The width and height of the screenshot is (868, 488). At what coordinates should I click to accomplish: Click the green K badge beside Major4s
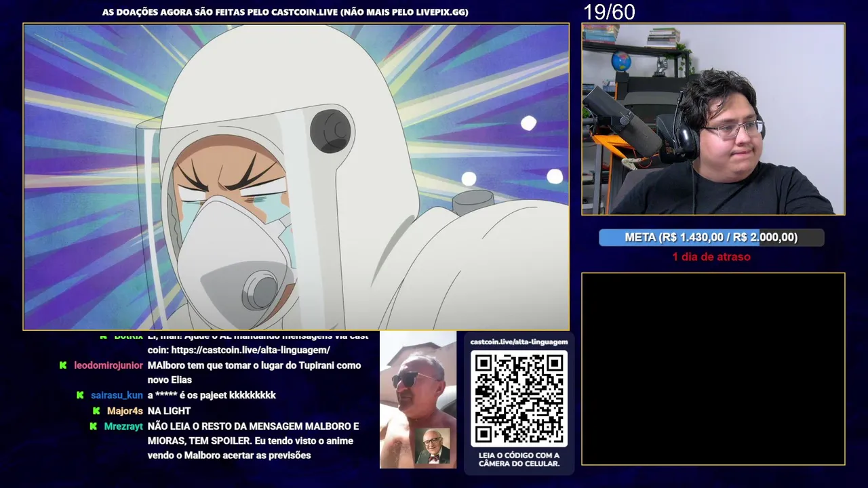click(x=96, y=411)
